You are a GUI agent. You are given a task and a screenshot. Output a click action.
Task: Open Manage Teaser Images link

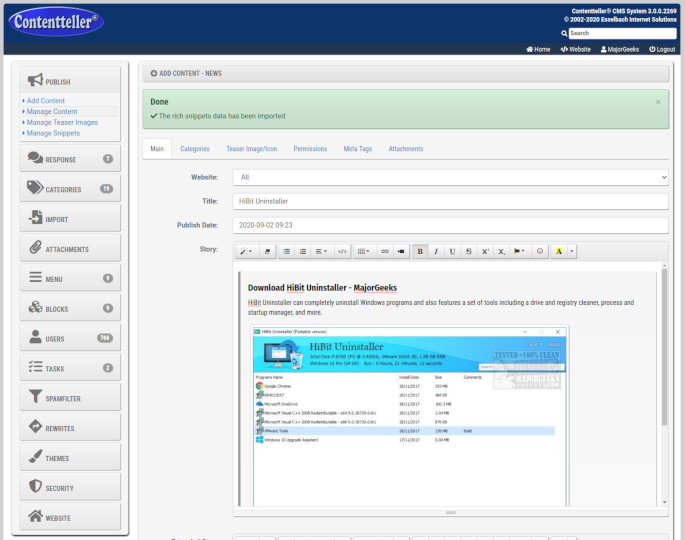point(62,123)
